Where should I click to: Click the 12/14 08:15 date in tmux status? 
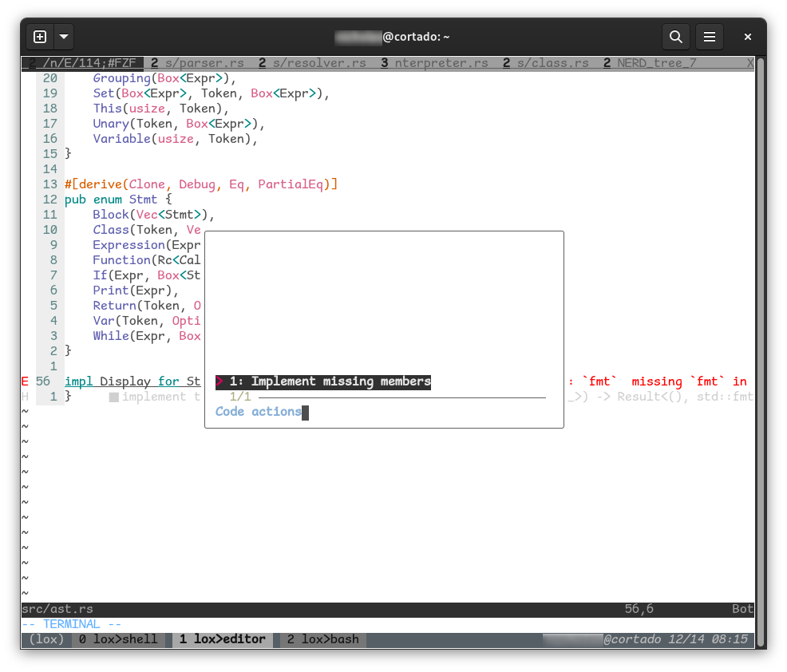[x=708, y=639]
